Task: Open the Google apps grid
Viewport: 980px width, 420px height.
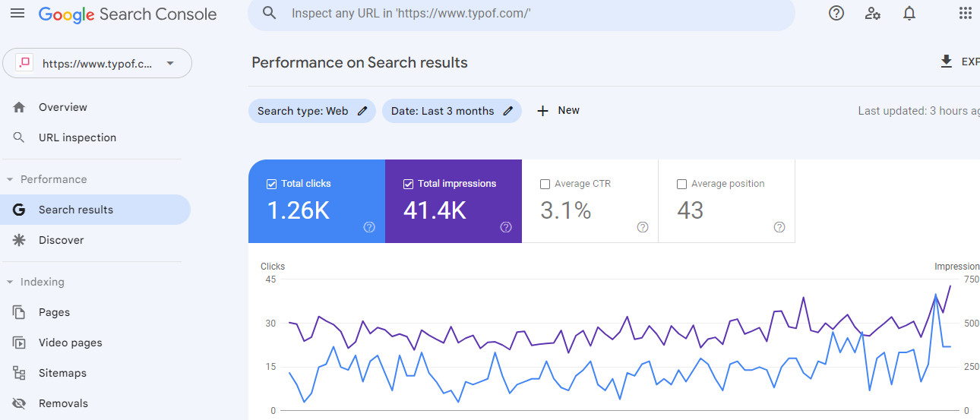Action: (966, 13)
